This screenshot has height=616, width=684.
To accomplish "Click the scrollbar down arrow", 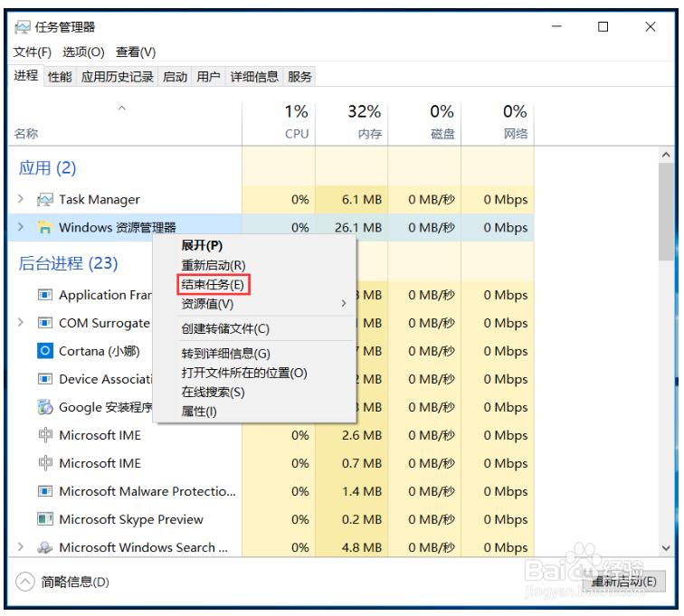I will (666, 548).
